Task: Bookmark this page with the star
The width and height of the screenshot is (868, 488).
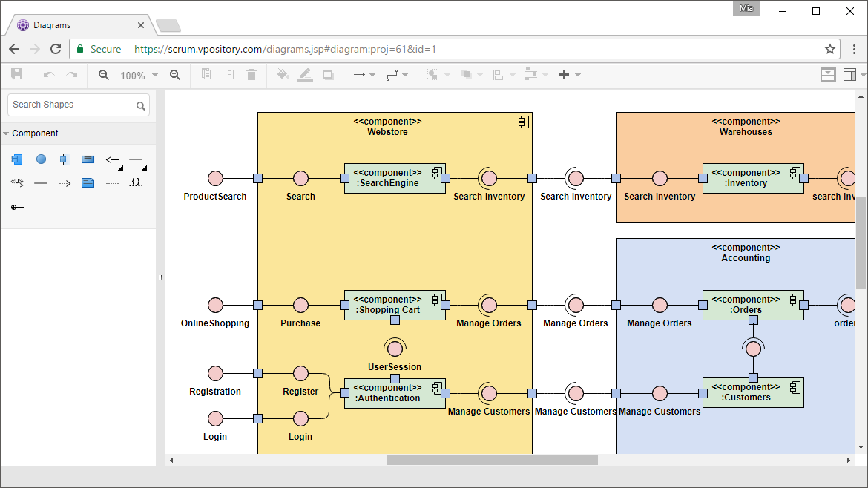Action: coord(830,49)
